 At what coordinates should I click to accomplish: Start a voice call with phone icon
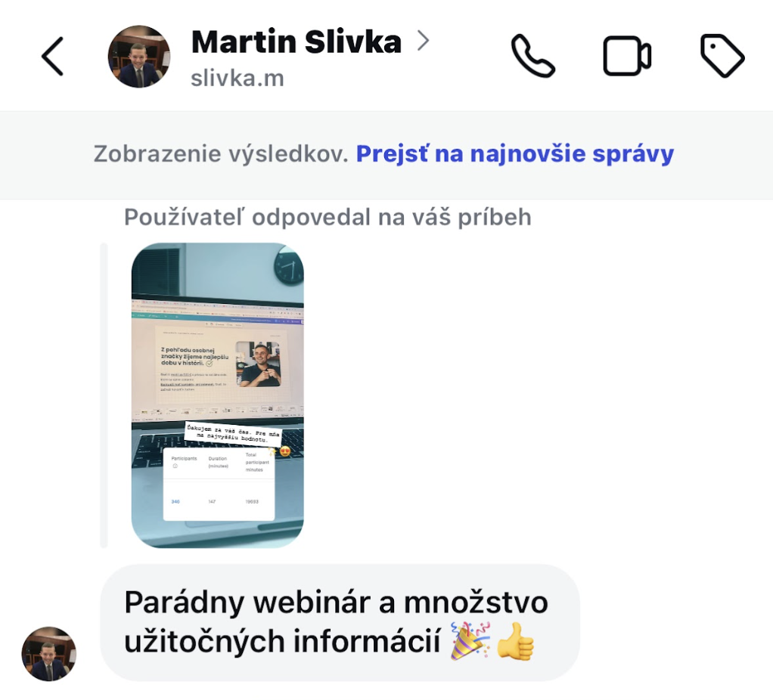click(x=533, y=56)
